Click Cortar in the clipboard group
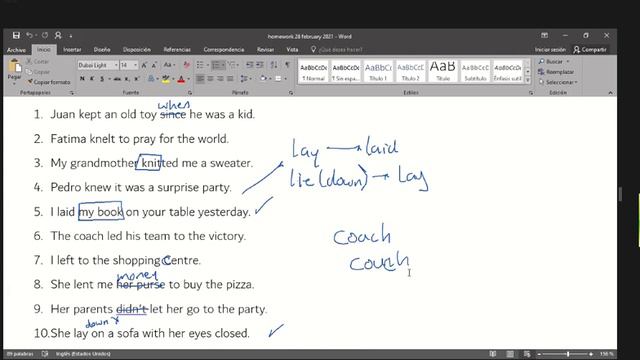The height and width of the screenshot is (360, 640). click(x=38, y=61)
